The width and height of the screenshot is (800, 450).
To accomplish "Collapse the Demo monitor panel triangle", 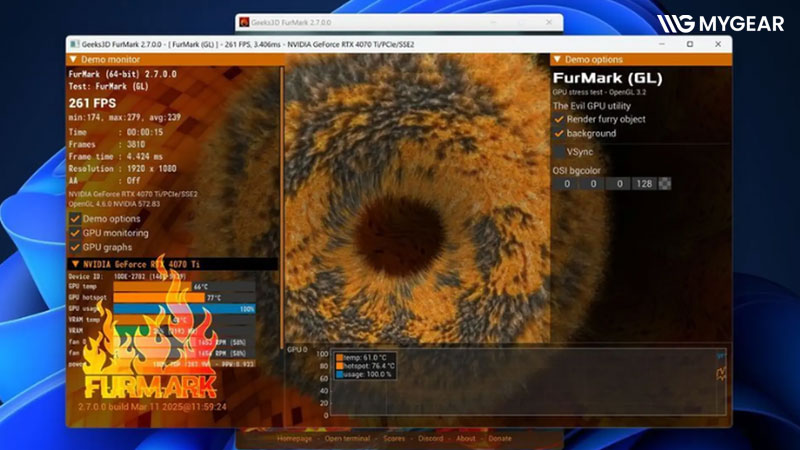I will pyautogui.click(x=73, y=60).
